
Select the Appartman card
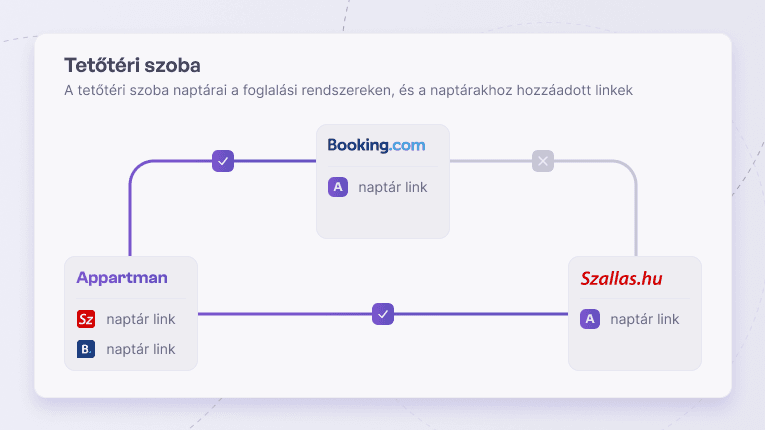[131, 313]
